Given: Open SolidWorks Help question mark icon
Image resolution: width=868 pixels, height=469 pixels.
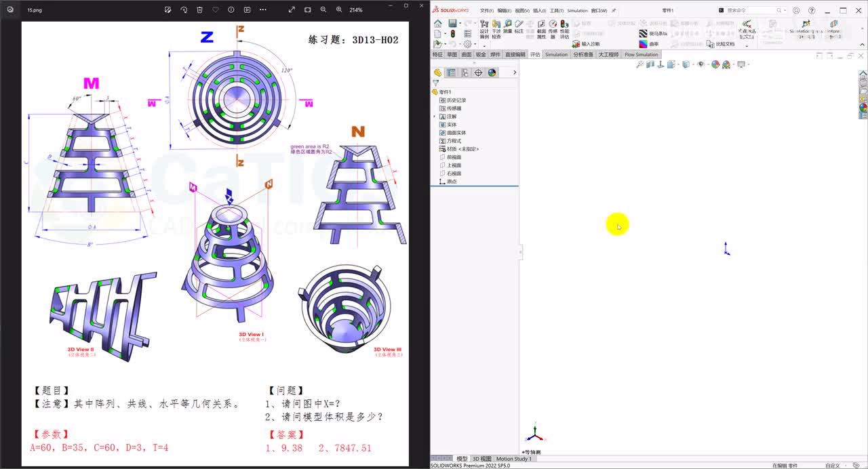Looking at the screenshot, I should click(812, 11).
